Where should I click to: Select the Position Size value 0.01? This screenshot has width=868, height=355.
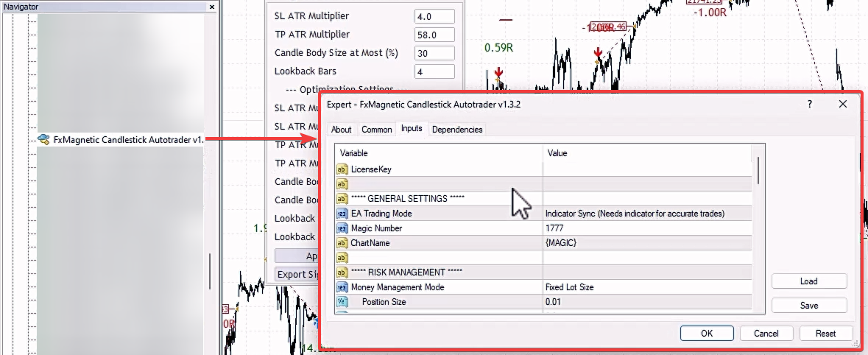pos(647,302)
